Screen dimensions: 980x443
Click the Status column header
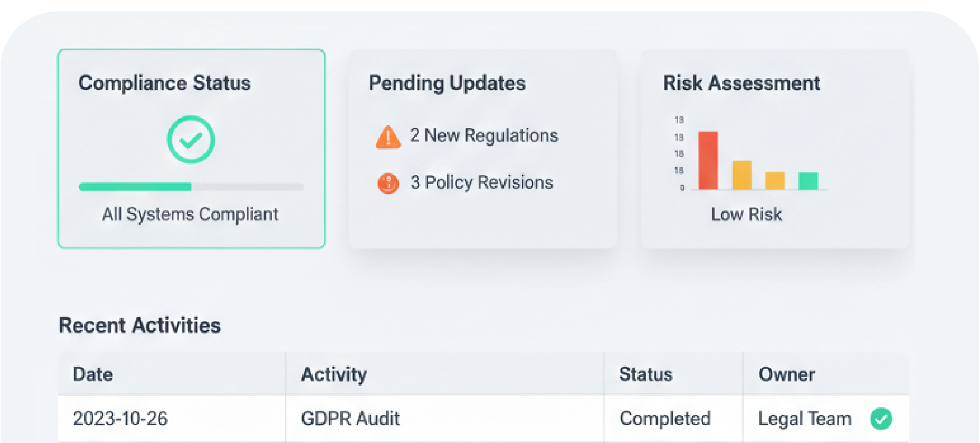click(646, 374)
